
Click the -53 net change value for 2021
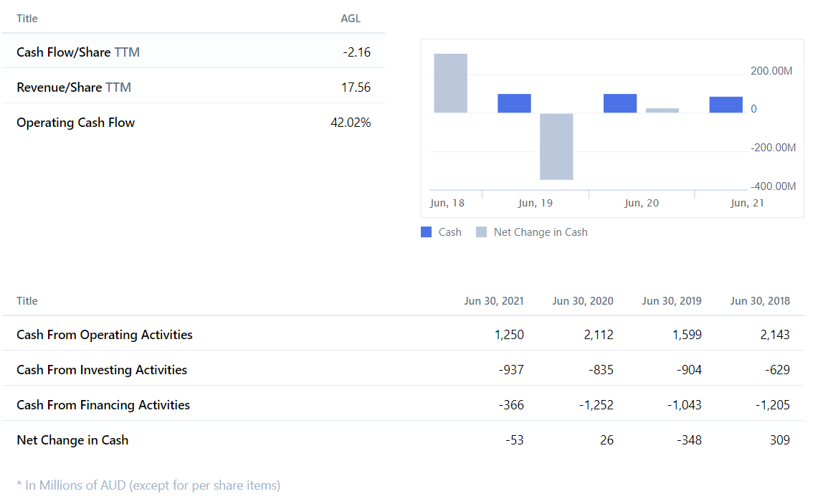(515, 440)
